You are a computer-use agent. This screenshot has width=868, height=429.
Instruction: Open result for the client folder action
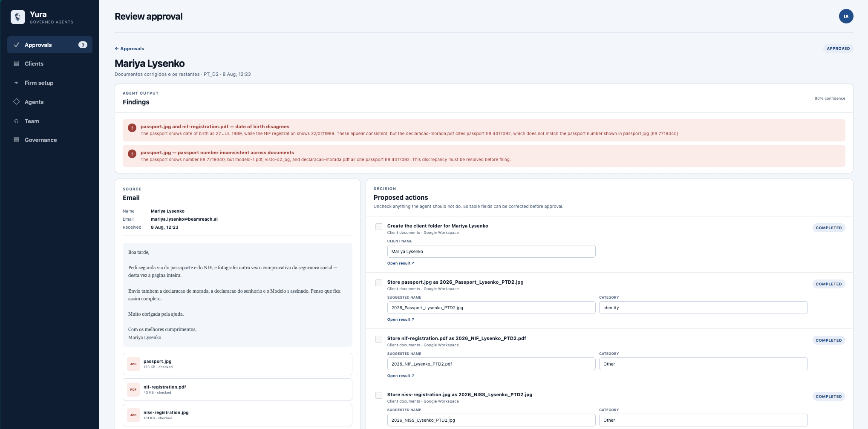401,263
